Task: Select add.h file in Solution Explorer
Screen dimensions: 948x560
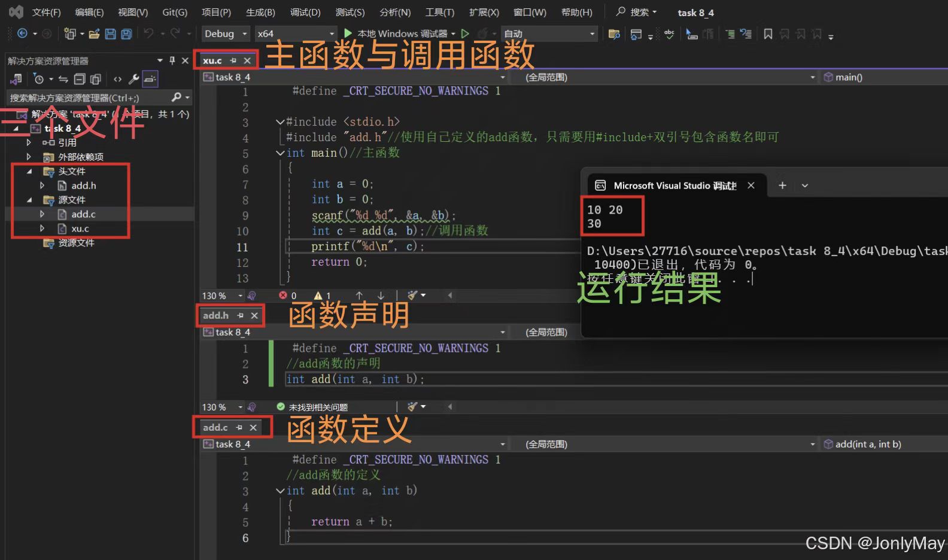Action: tap(83, 185)
